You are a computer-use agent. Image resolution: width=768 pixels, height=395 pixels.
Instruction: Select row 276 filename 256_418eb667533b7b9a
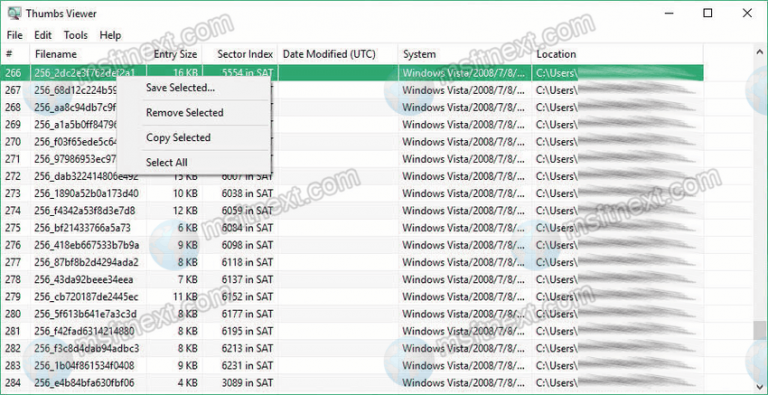pyautogui.click(x=87, y=245)
